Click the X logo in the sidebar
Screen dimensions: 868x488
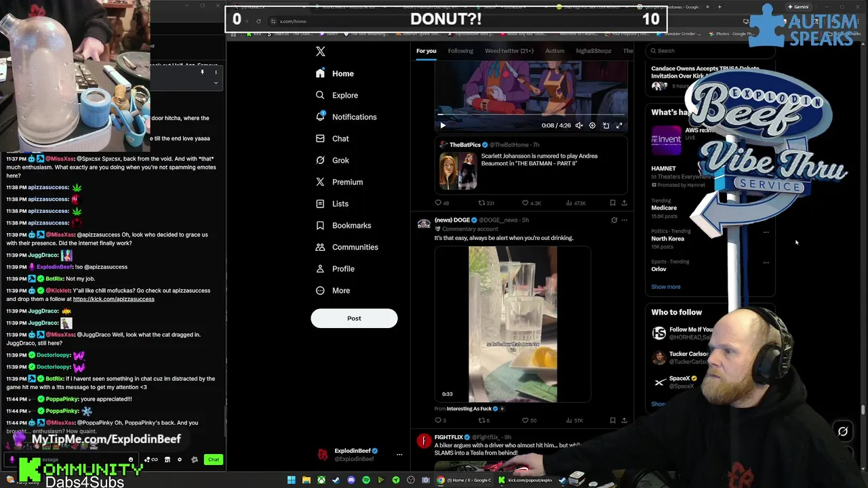(321, 52)
